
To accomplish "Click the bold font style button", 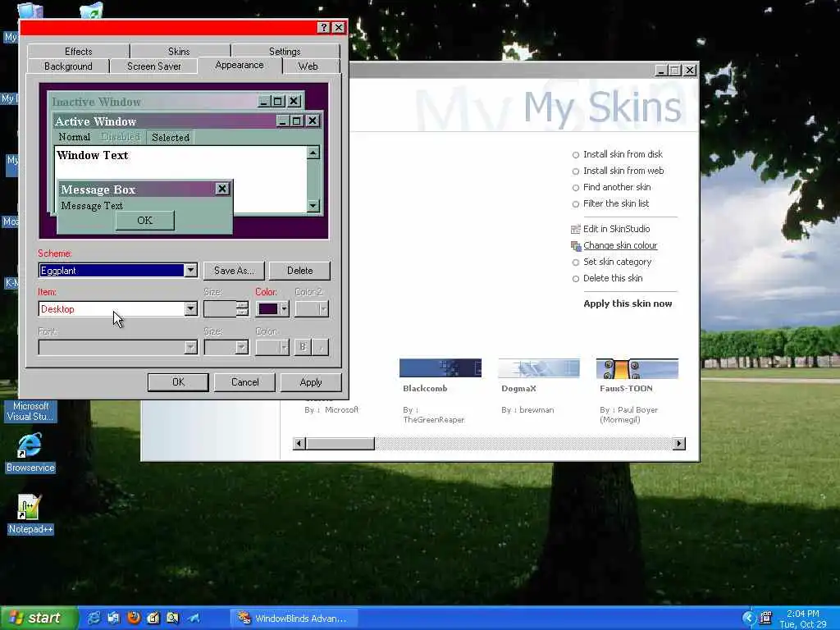I will point(302,347).
